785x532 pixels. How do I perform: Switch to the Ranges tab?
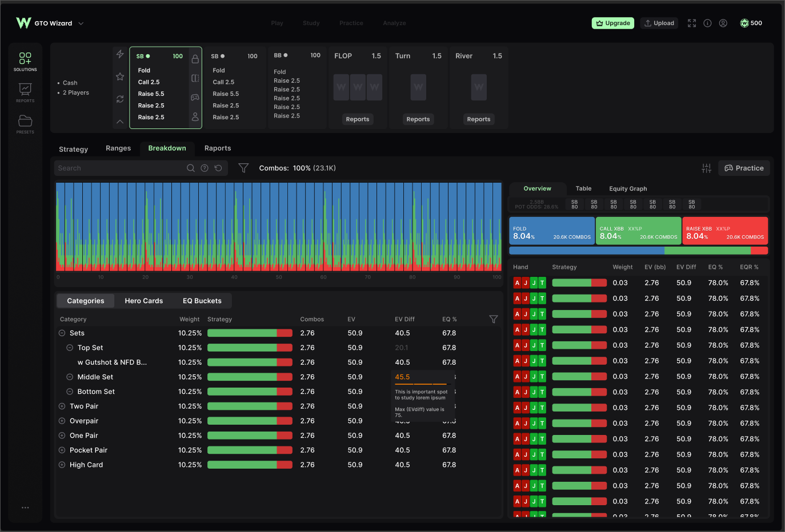point(118,148)
